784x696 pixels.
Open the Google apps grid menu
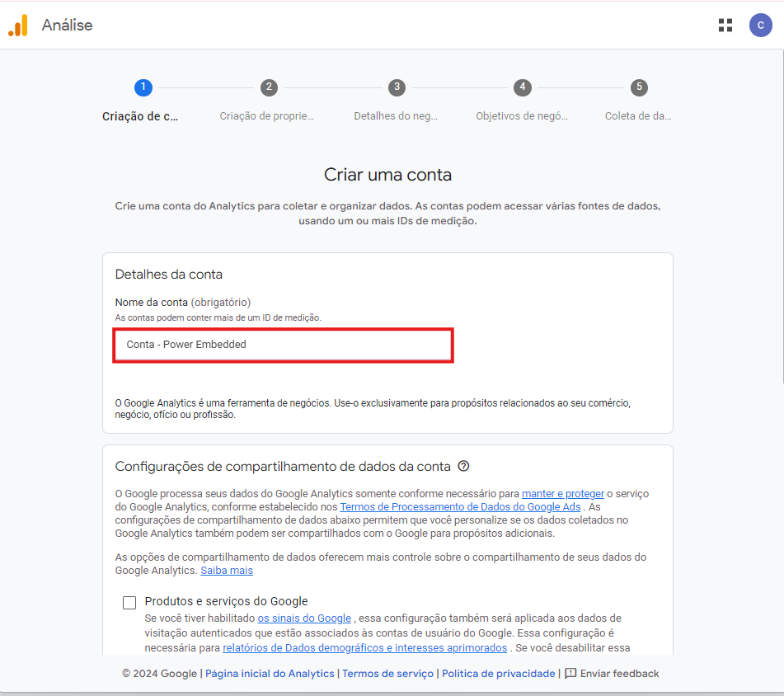pyautogui.click(x=725, y=26)
